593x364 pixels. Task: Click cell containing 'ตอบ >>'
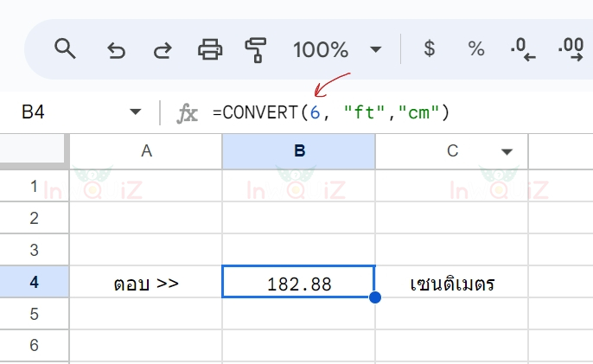(146, 282)
